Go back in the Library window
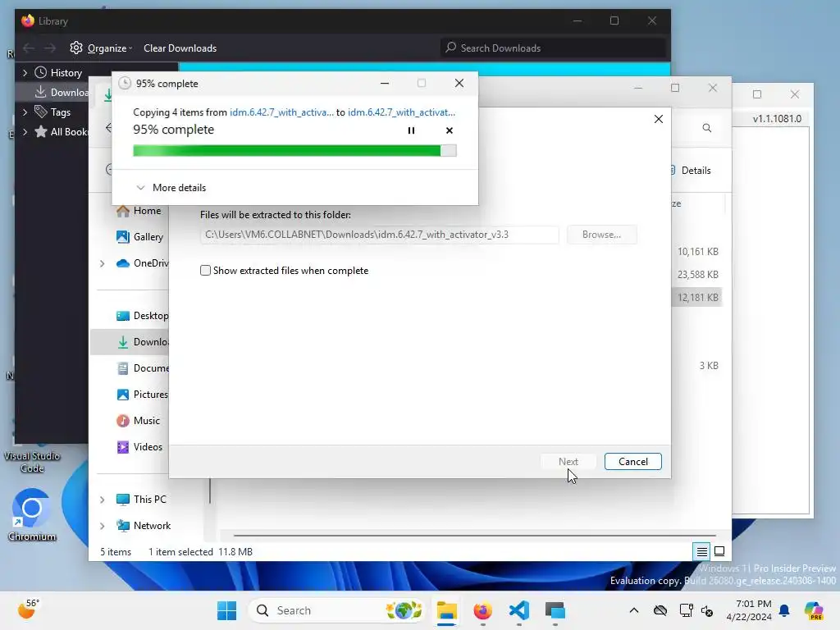This screenshot has height=630, width=840. pyautogui.click(x=29, y=48)
